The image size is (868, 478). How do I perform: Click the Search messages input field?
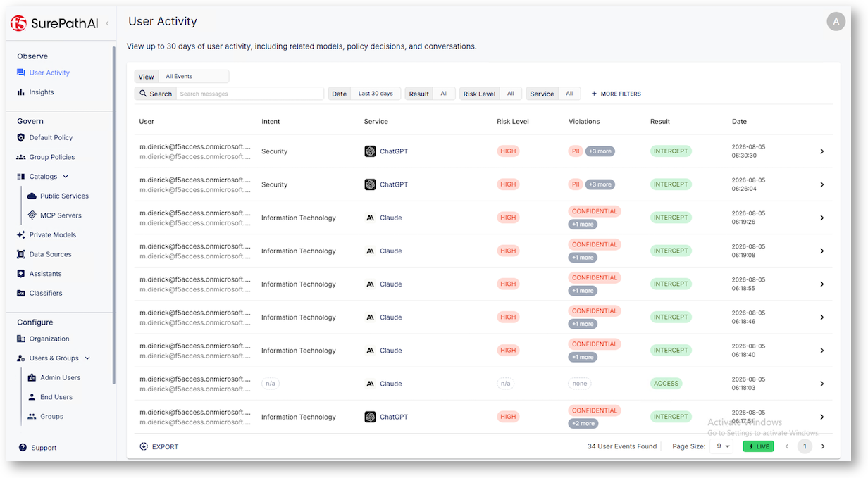click(250, 94)
